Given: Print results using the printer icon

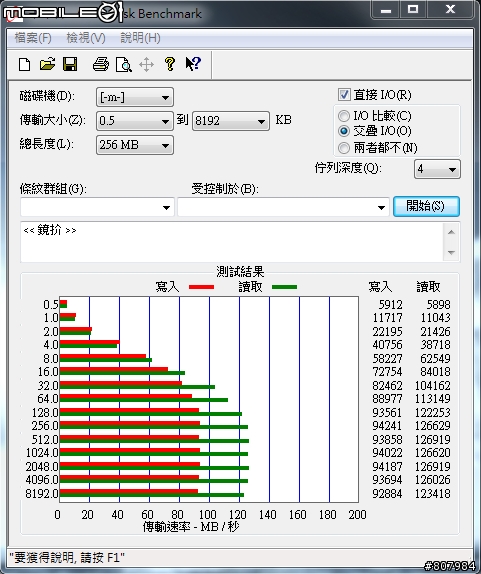Looking at the screenshot, I should click(101, 64).
